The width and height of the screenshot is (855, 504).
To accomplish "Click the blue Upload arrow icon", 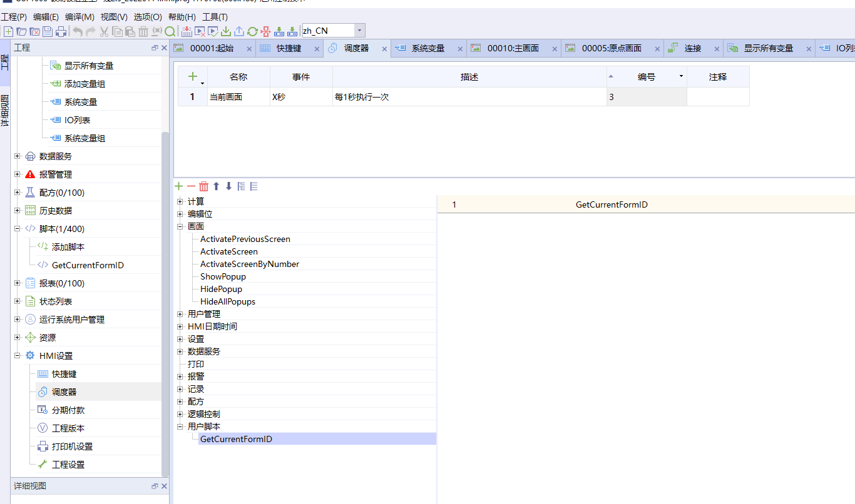I will point(239,31).
